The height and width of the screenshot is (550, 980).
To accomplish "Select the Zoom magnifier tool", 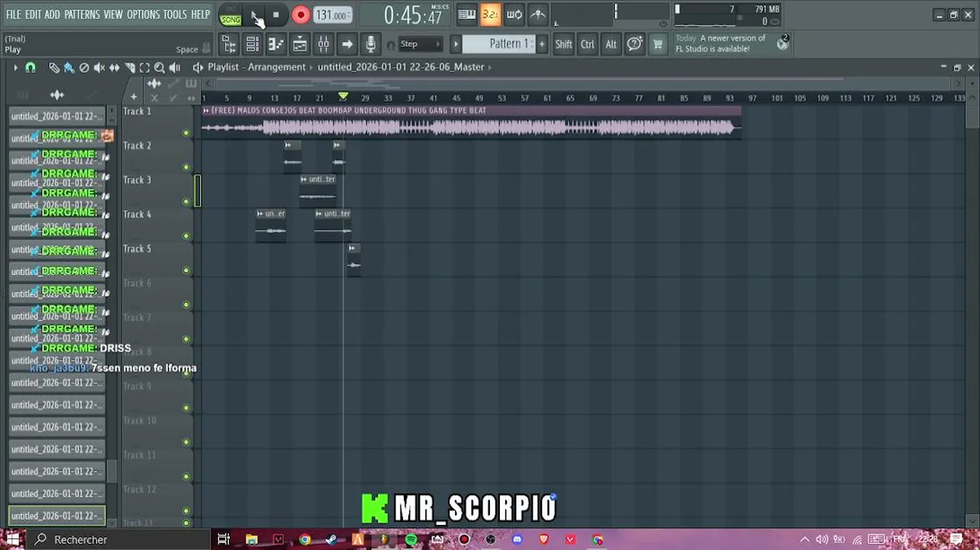I will 160,67.
